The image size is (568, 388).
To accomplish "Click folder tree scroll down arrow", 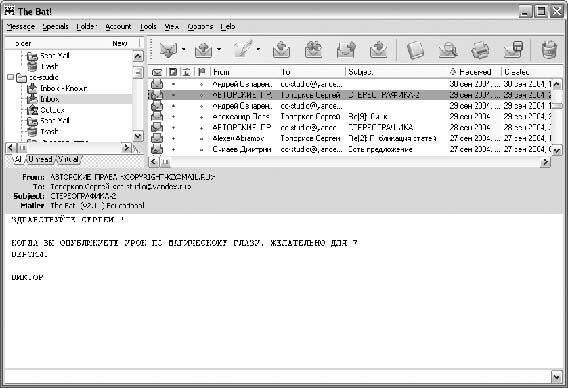I will (138, 136).
